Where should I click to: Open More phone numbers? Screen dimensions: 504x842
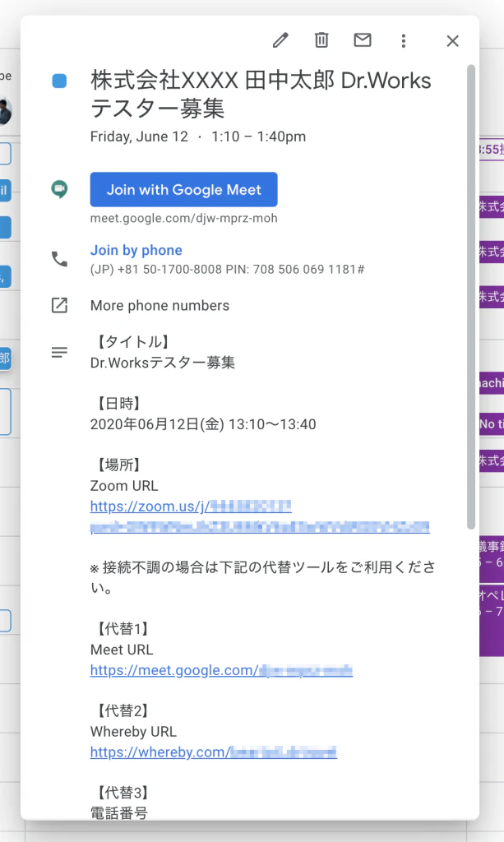pyautogui.click(x=160, y=305)
